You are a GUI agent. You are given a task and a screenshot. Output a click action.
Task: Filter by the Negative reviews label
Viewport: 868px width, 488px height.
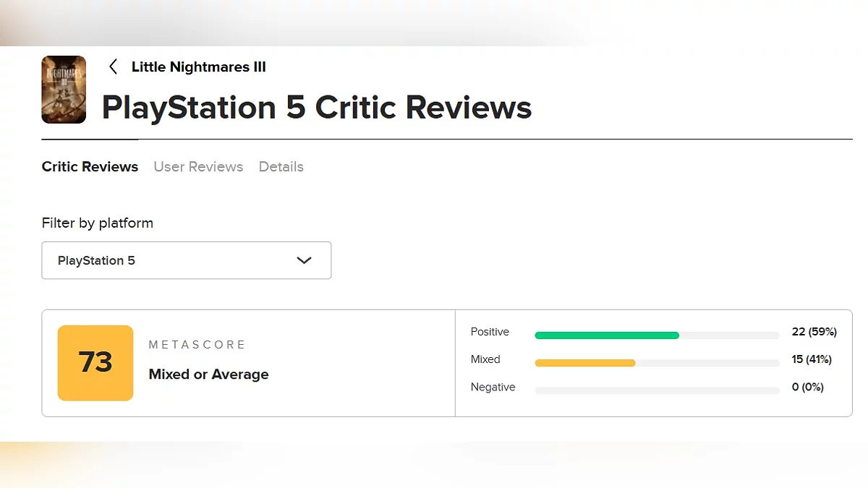coord(493,388)
